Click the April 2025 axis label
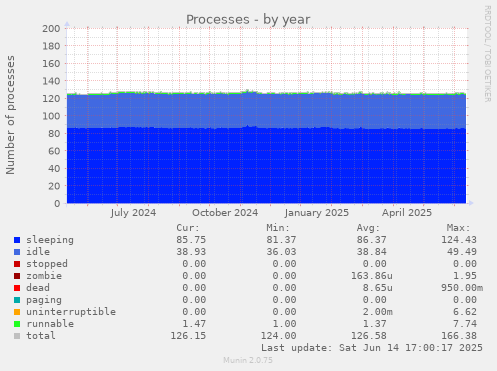The height and width of the screenshot is (371, 497). [x=407, y=213]
